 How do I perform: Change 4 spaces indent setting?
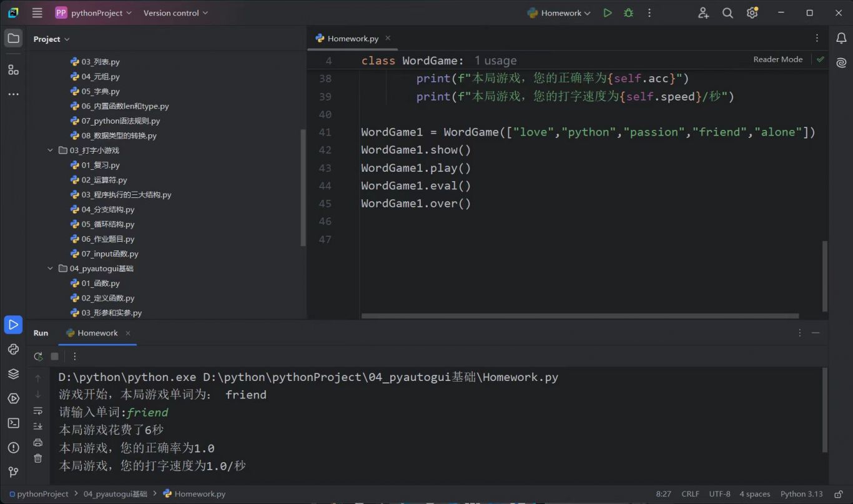[x=755, y=493]
